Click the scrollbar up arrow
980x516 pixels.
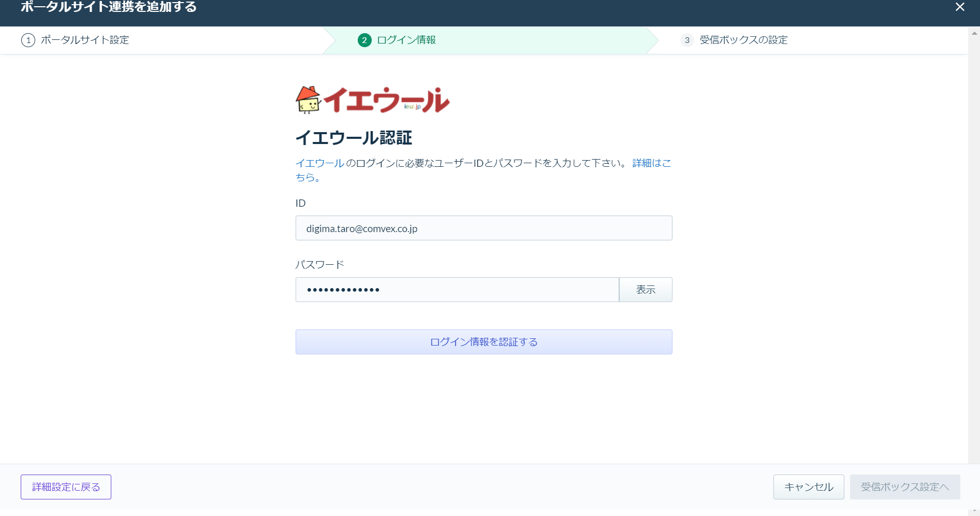pyautogui.click(x=974, y=33)
